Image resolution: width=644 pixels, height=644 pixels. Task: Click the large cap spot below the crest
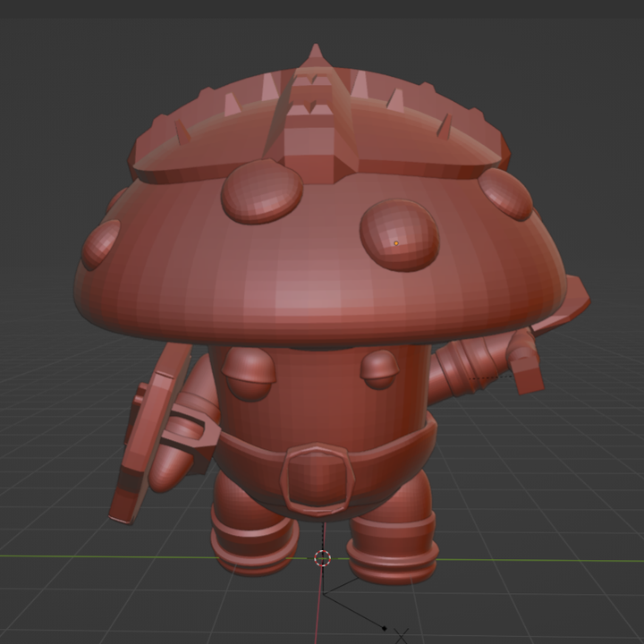pyautogui.click(x=260, y=192)
